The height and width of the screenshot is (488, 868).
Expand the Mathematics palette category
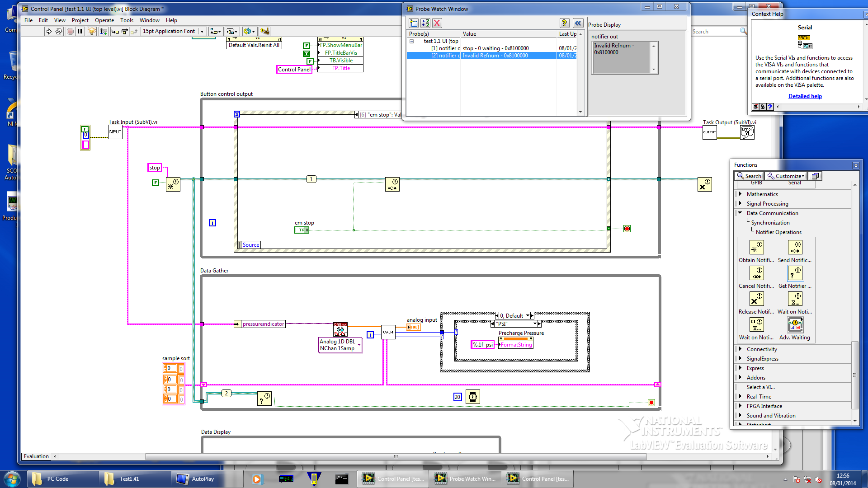click(x=740, y=194)
